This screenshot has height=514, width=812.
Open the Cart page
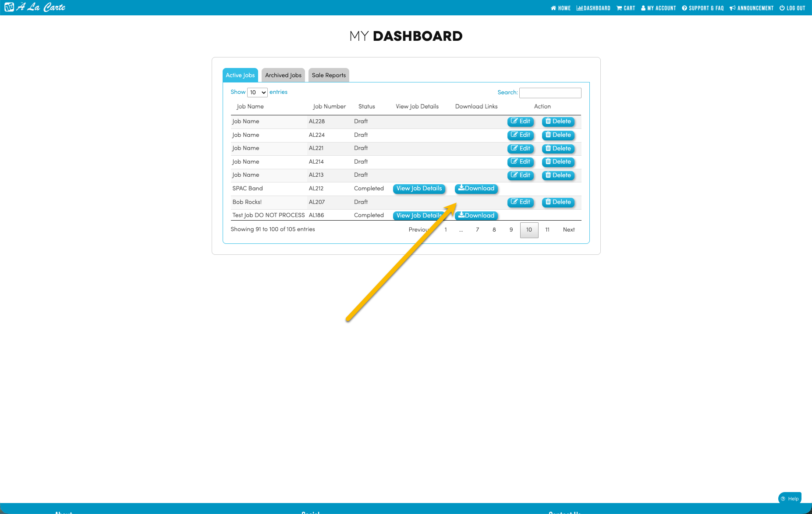coord(626,8)
